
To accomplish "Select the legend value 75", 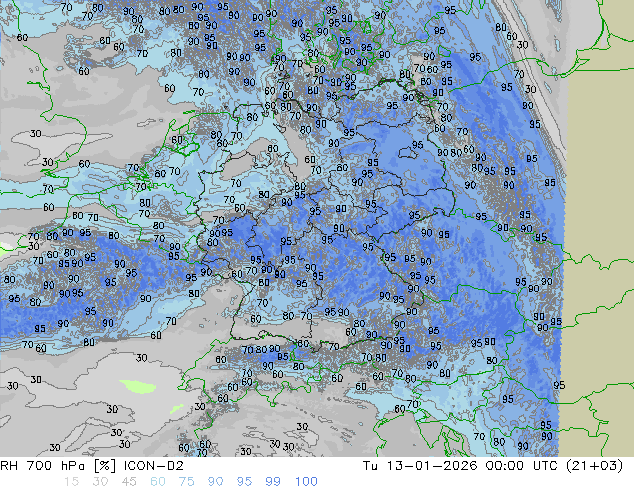I will pos(186,482).
